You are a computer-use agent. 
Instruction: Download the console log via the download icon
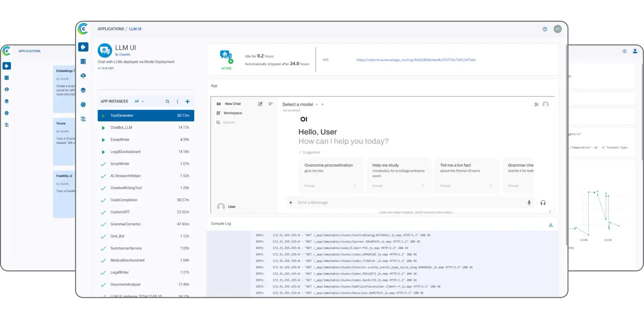click(550, 224)
